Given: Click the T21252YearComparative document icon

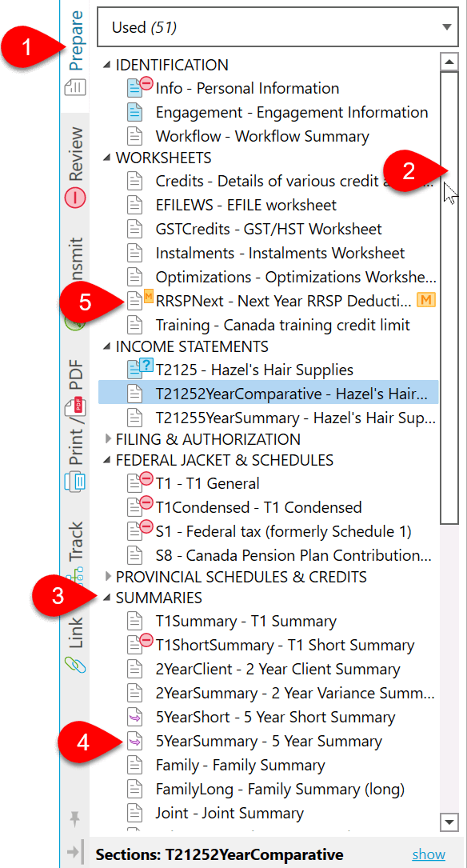Looking at the screenshot, I should pyautogui.click(x=136, y=393).
